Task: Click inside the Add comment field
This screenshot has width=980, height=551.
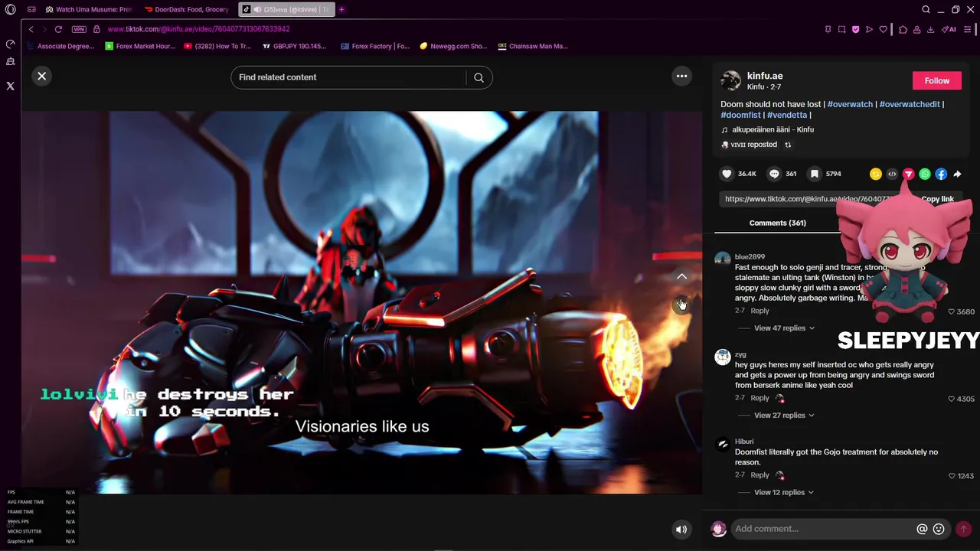Action: pos(823,529)
